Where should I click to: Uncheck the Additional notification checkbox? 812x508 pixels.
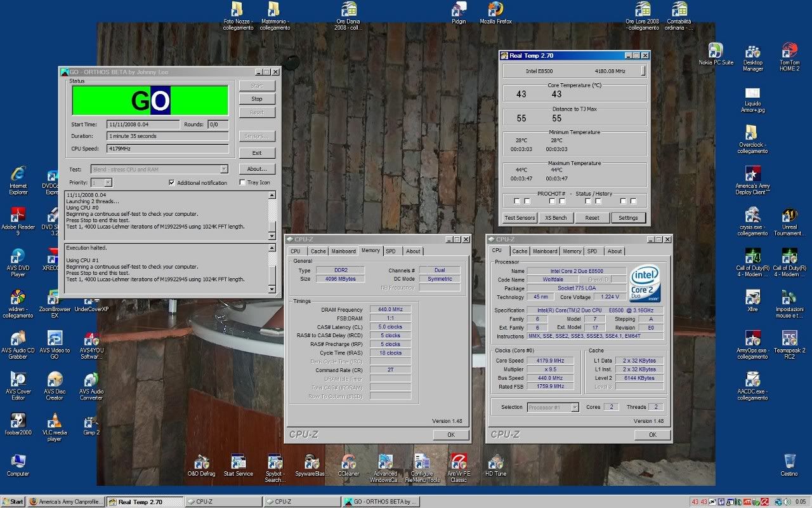(172, 183)
